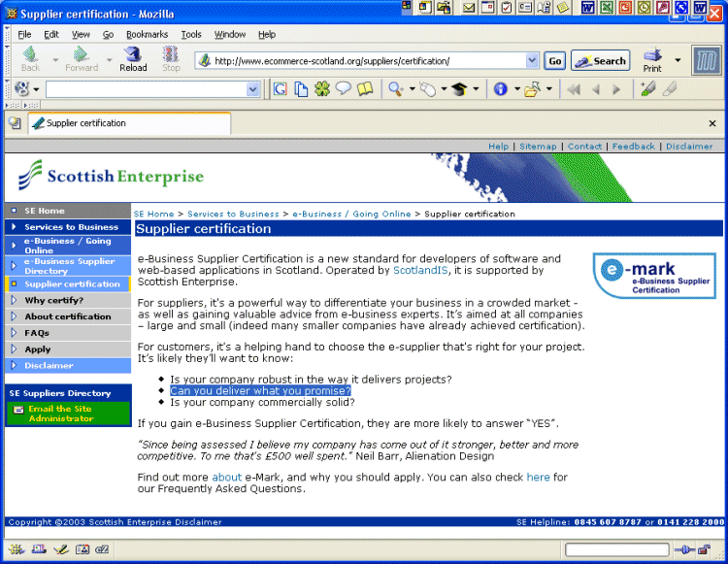Screen dimensions: 728x564
Task: Launch Excel from Office shortcut bar
Action: 607,7
